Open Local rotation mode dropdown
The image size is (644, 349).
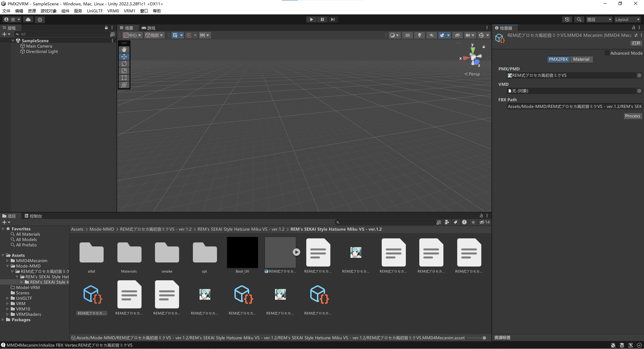tap(154, 35)
